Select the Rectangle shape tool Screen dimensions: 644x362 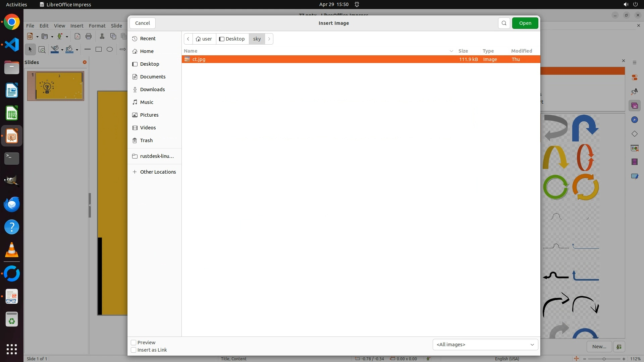click(99, 49)
